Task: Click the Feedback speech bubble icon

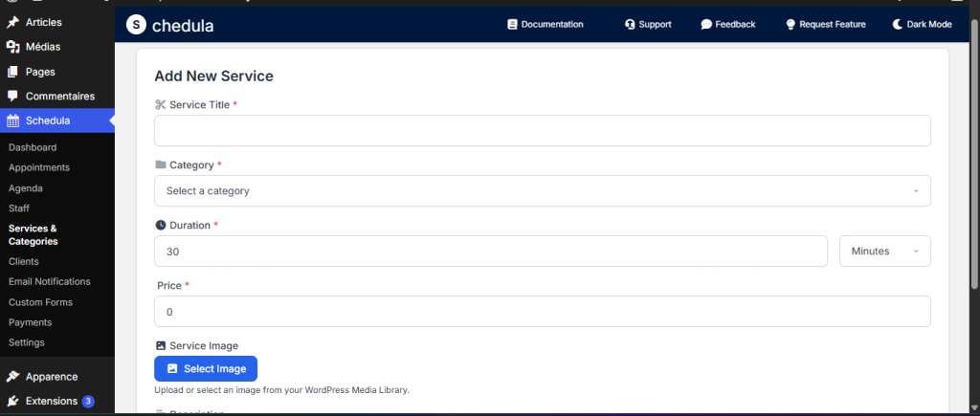Action: (x=706, y=25)
